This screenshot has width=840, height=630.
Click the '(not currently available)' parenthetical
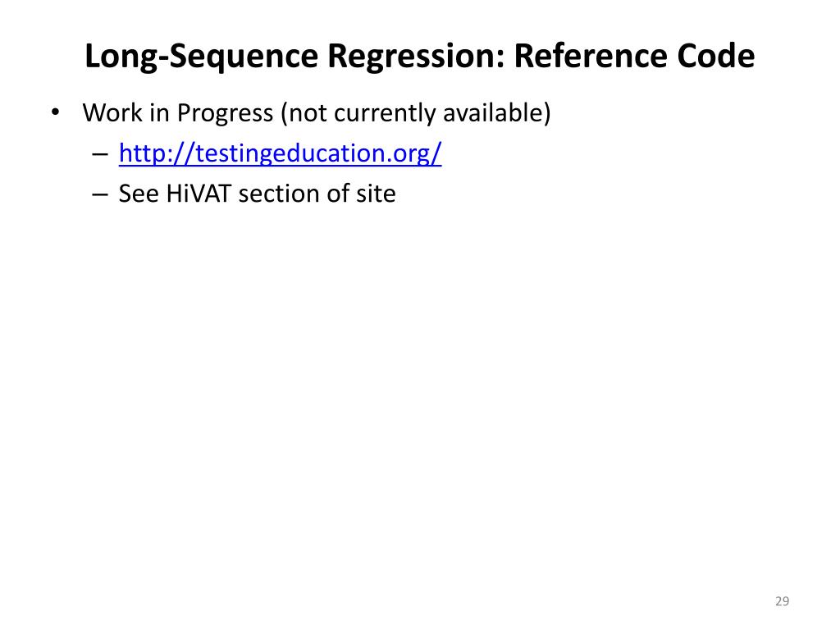(x=416, y=113)
